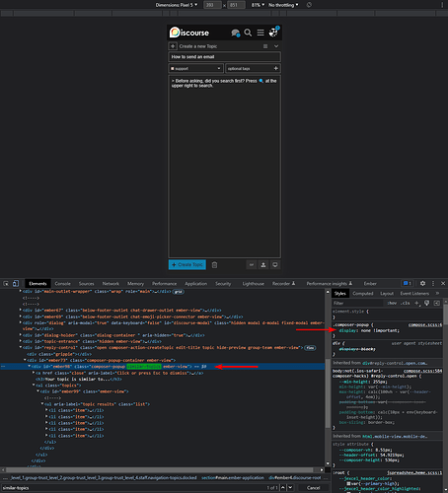This screenshot has width=448, height=493.
Task: Click the viewport width field
Action: (x=212, y=5)
